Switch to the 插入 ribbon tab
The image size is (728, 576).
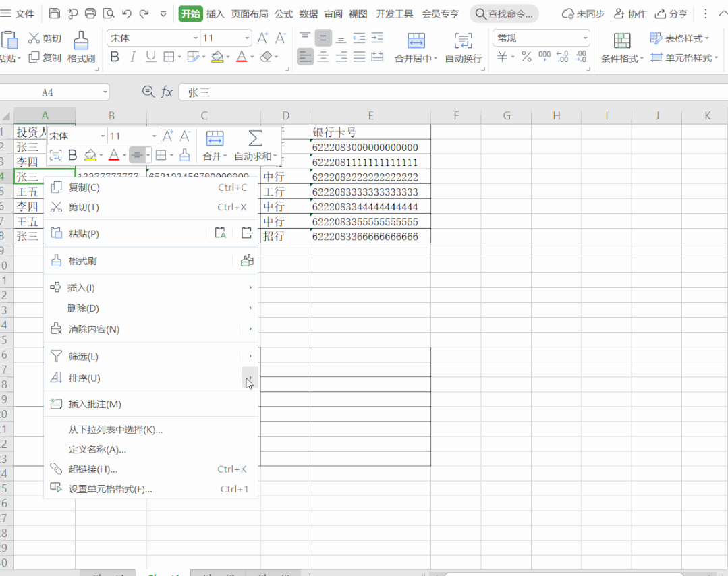pos(215,14)
